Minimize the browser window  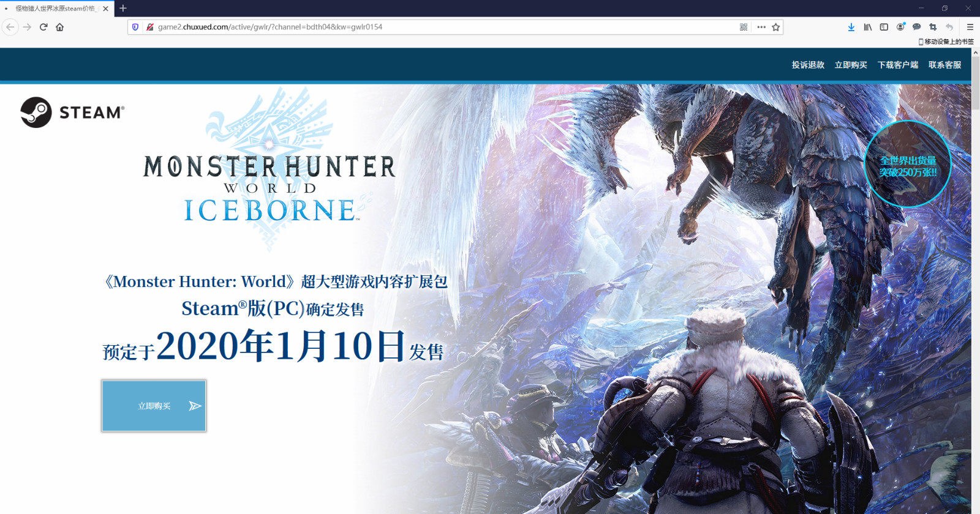click(921, 8)
